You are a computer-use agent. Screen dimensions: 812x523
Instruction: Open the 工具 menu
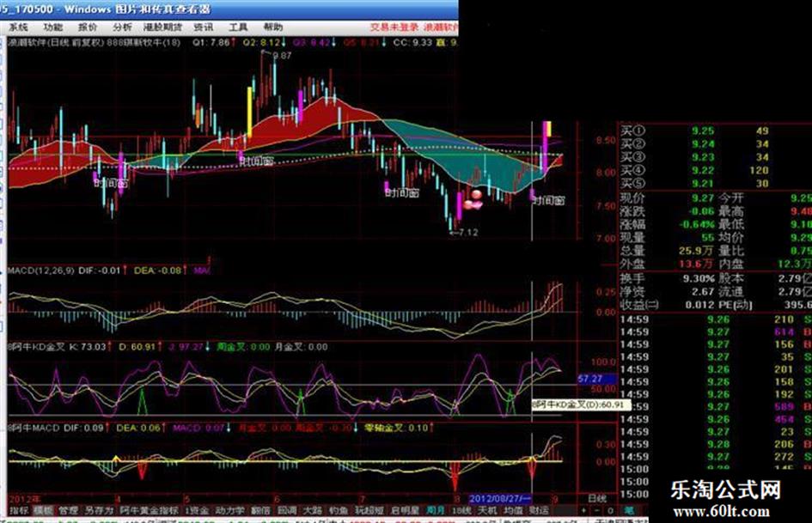[x=238, y=27]
